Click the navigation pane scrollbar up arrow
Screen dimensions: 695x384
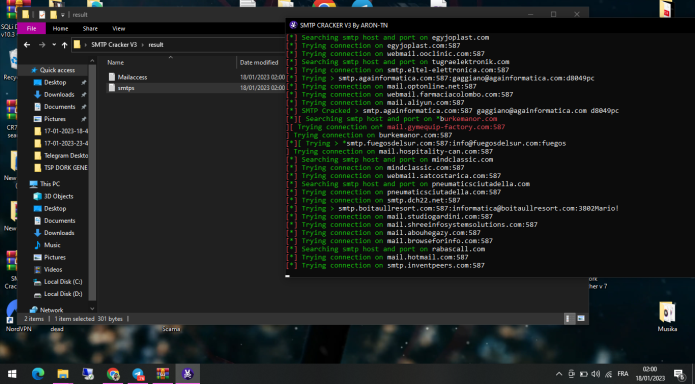tap(92, 61)
